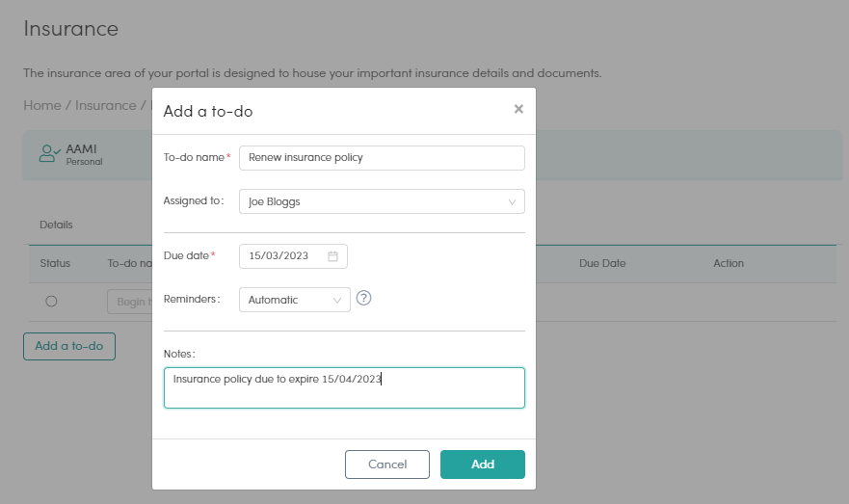
Task: Open the Reminders Automatic dropdown
Action: 295,300
